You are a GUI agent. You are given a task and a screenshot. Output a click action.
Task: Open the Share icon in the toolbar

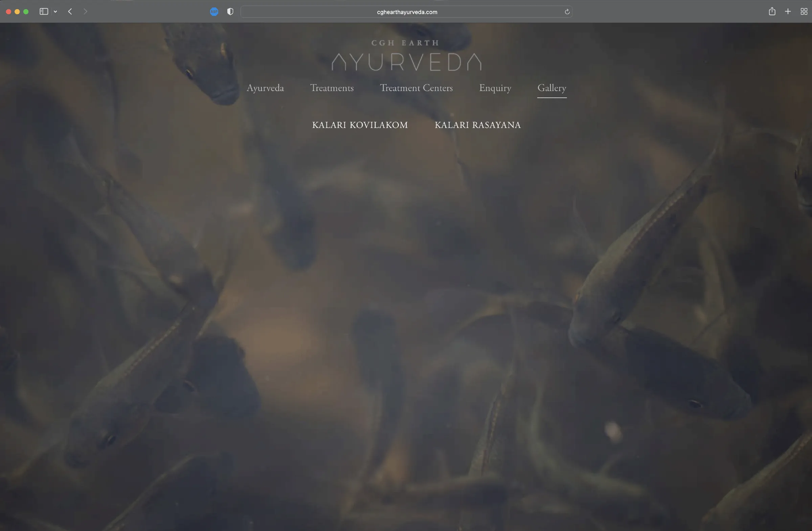[x=772, y=12]
